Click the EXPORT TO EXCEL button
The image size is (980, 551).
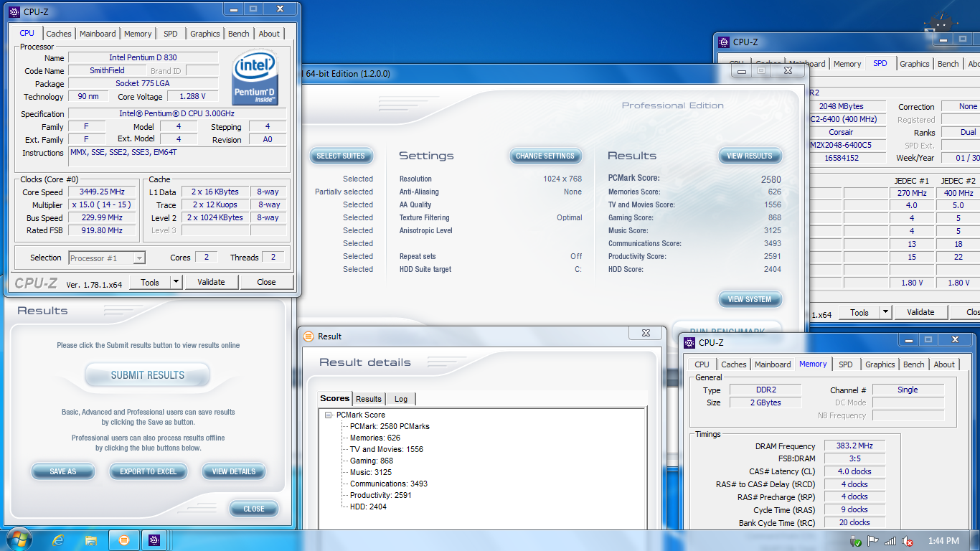pos(149,471)
